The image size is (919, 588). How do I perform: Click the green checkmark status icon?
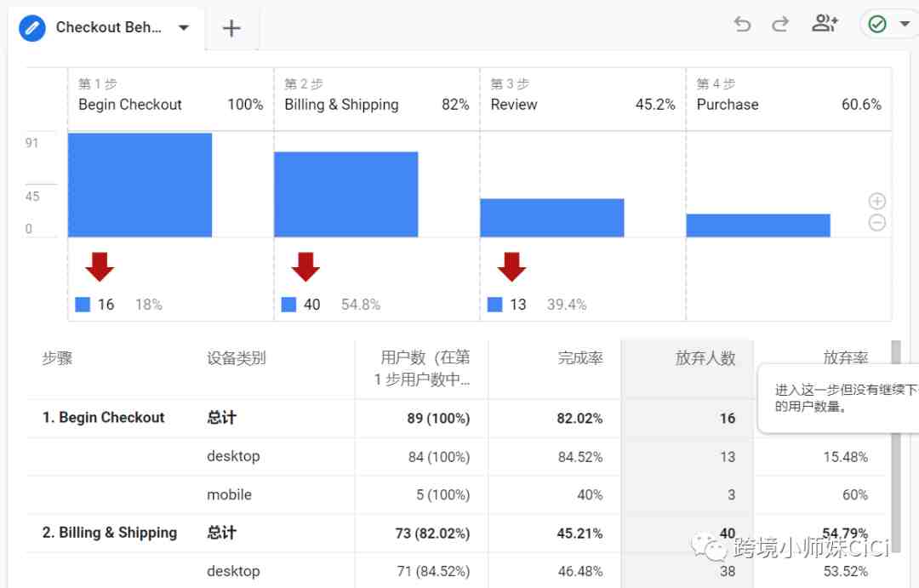[x=876, y=24]
